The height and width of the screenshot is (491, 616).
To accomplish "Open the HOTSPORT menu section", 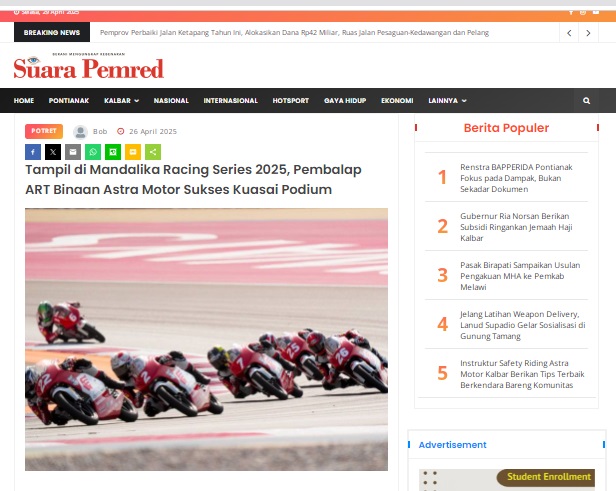I will [x=291, y=101].
